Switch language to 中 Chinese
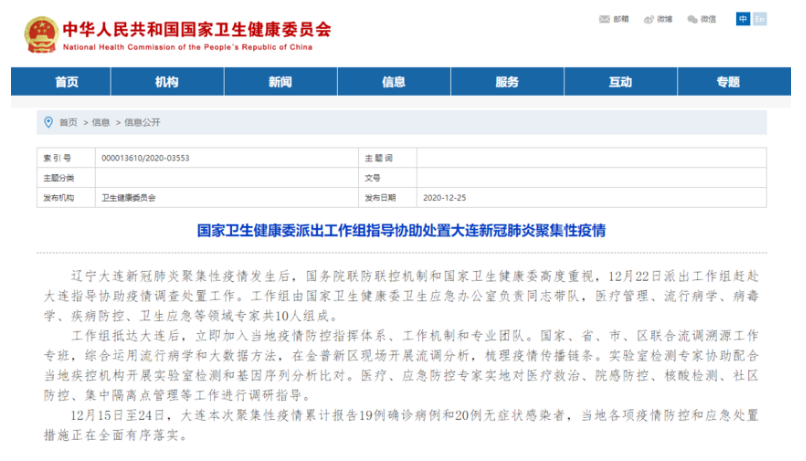806x461 pixels. coord(742,19)
